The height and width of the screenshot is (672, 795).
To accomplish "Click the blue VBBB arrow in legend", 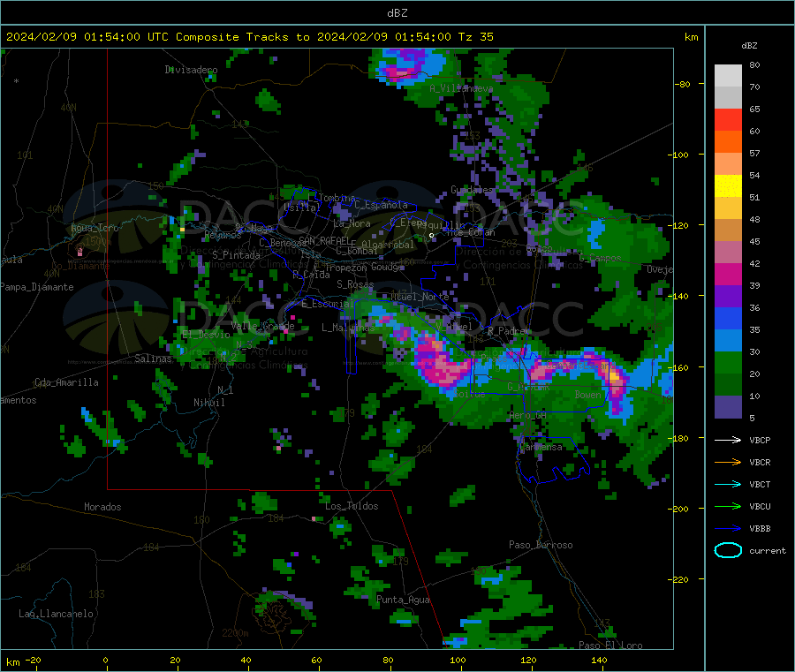I will [x=728, y=528].
